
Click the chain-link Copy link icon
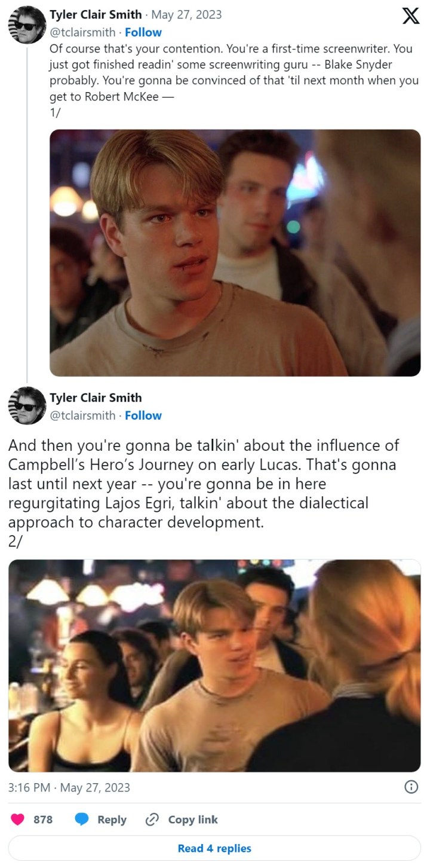coord(155,820)
